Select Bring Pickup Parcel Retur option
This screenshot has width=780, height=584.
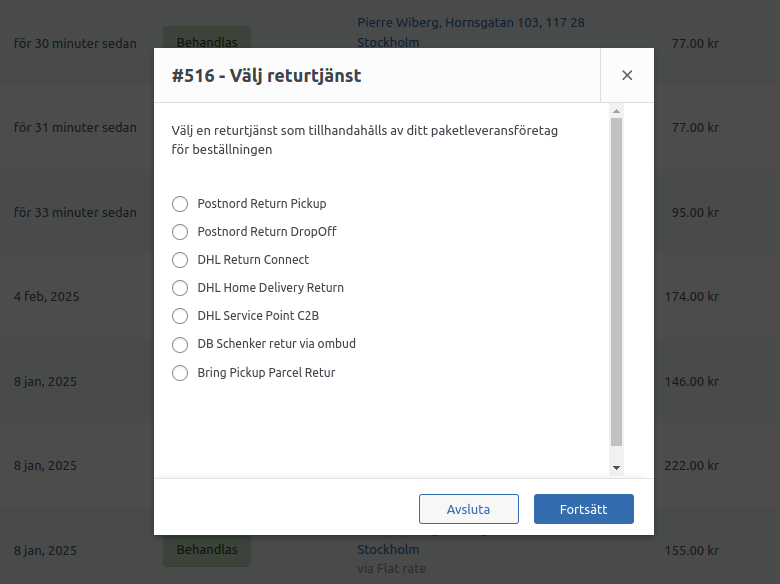[x=180, y=373]
